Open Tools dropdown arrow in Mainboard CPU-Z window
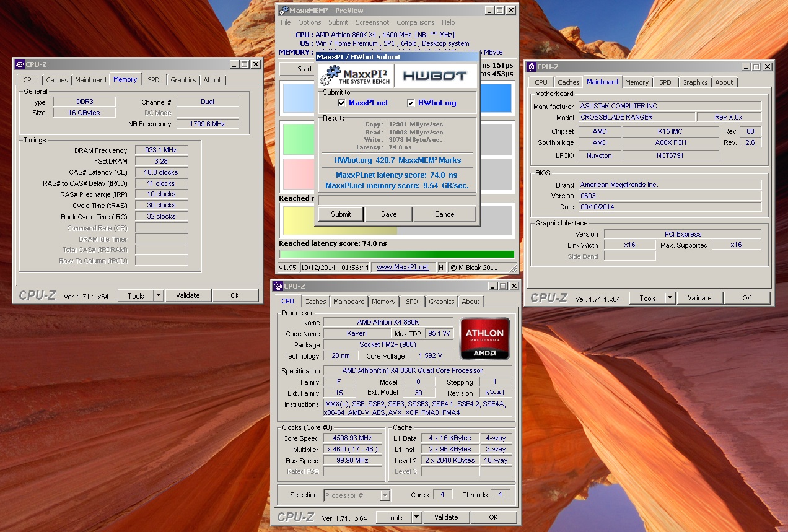The image size is (788, 532). [670, 298]
